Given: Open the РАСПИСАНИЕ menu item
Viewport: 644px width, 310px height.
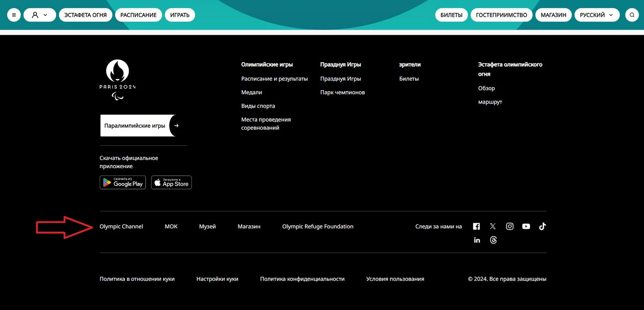Looking at the screenshot, I should pos(139,15).
